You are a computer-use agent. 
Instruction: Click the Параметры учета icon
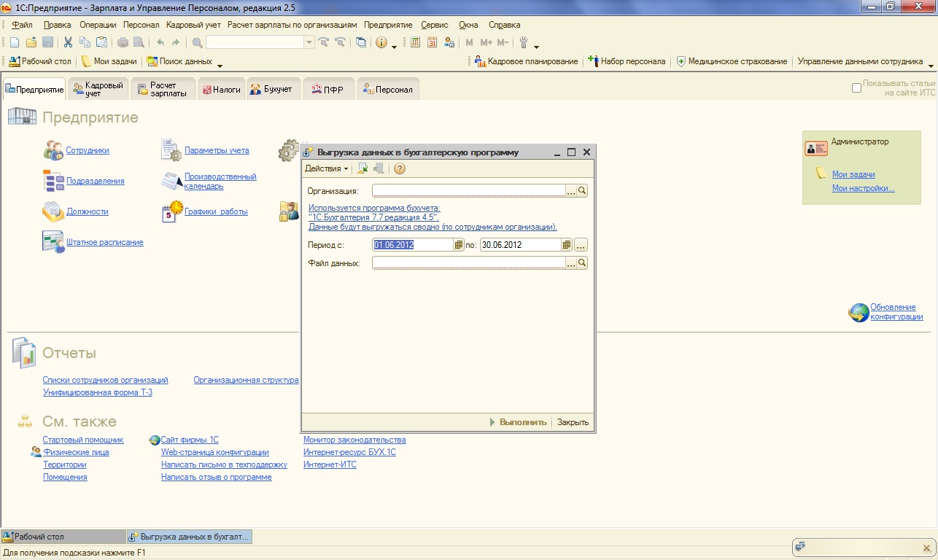171,150
